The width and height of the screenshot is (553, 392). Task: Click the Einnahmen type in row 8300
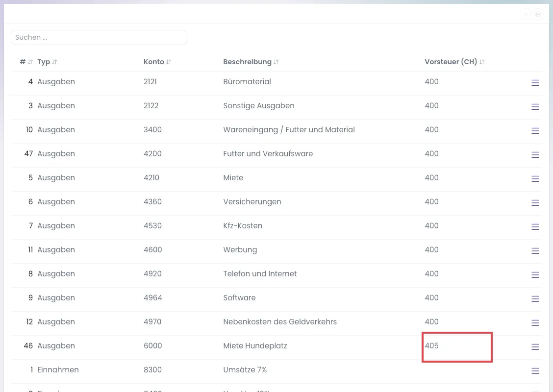tap(58, 369)
